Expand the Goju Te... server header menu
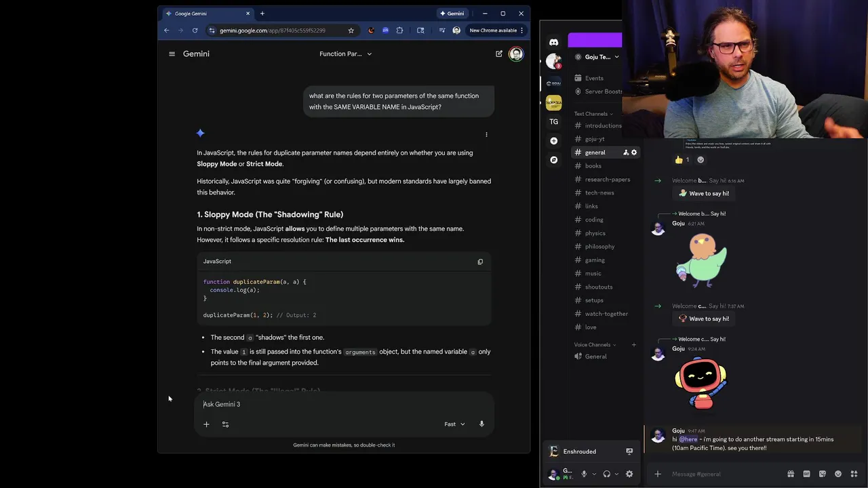 [597, 57]
